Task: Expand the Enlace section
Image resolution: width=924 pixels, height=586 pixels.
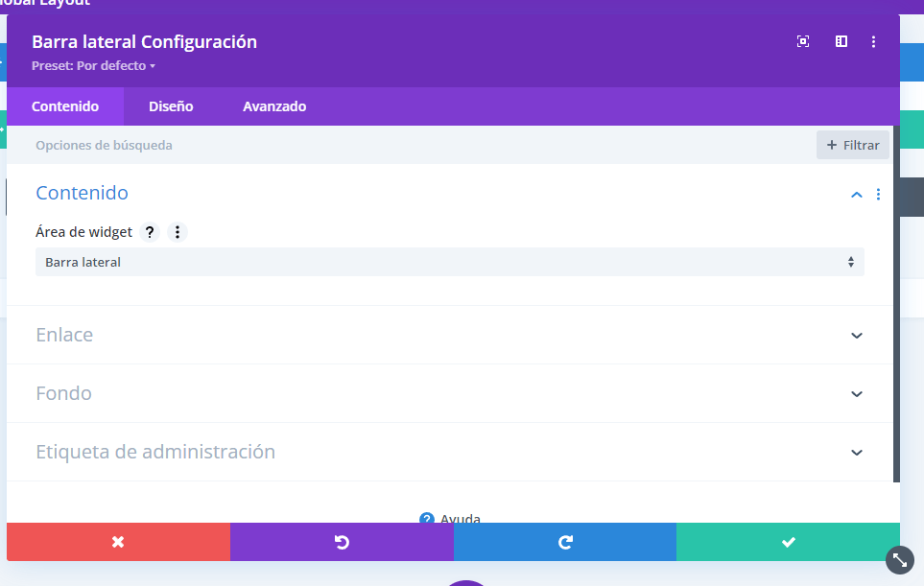Action: [449, 335]
